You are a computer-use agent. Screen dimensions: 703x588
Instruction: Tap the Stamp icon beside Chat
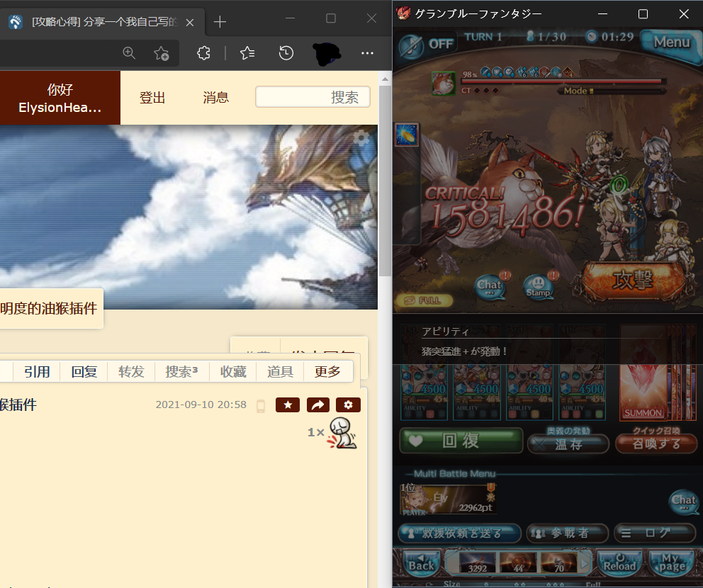(x=540, y=286)
